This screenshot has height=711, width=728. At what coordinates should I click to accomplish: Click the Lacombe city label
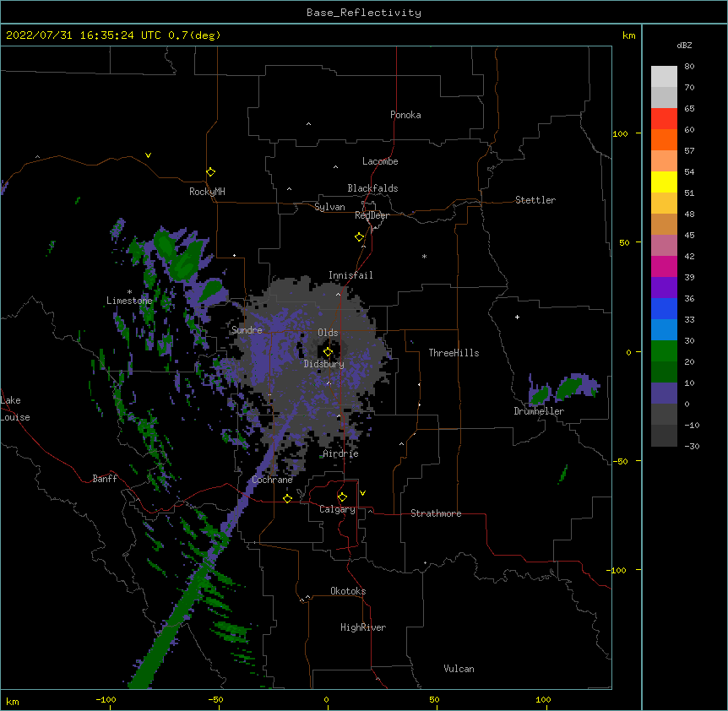point(380,161)
